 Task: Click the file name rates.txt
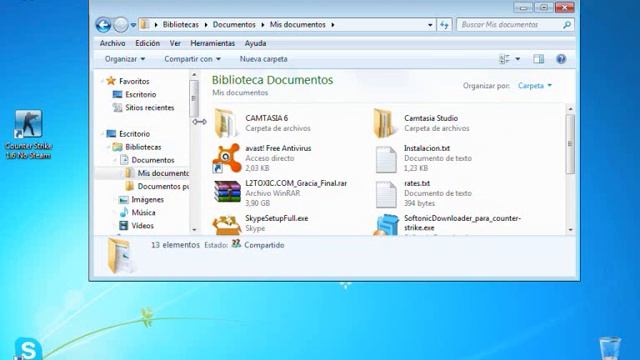coord(417,183)
